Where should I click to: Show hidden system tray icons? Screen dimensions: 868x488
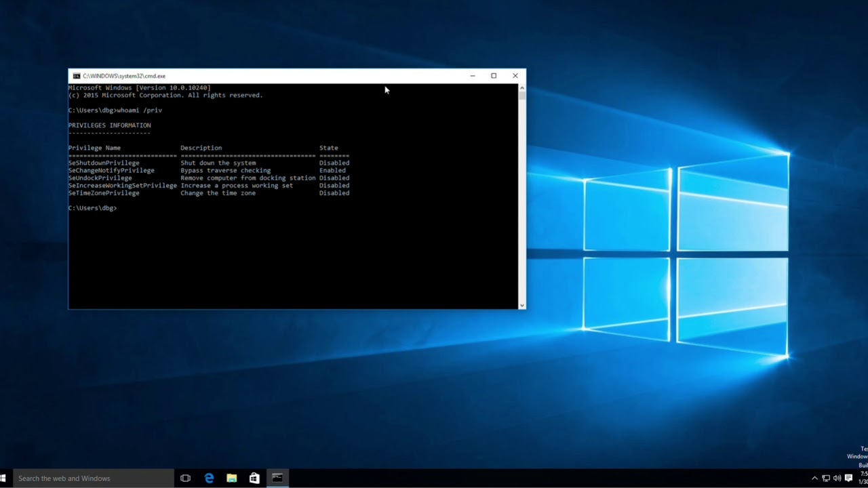(x=814, y=479)
